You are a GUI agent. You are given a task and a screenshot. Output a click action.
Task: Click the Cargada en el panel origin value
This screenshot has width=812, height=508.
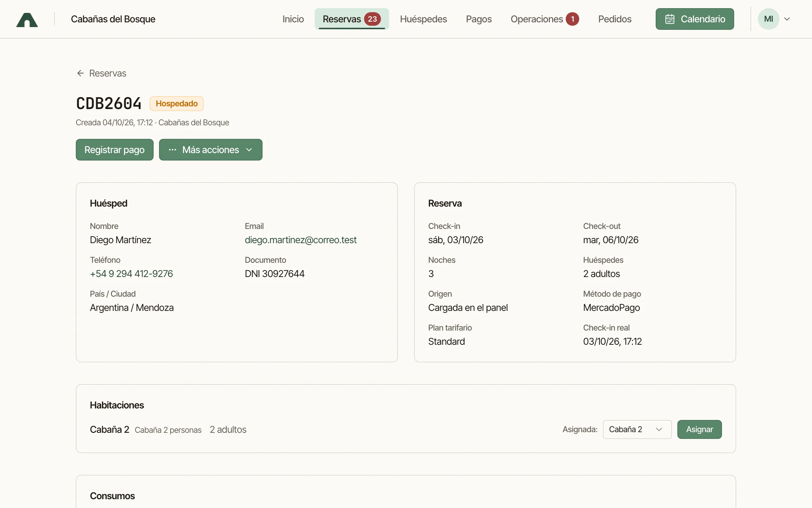(468, 308)
